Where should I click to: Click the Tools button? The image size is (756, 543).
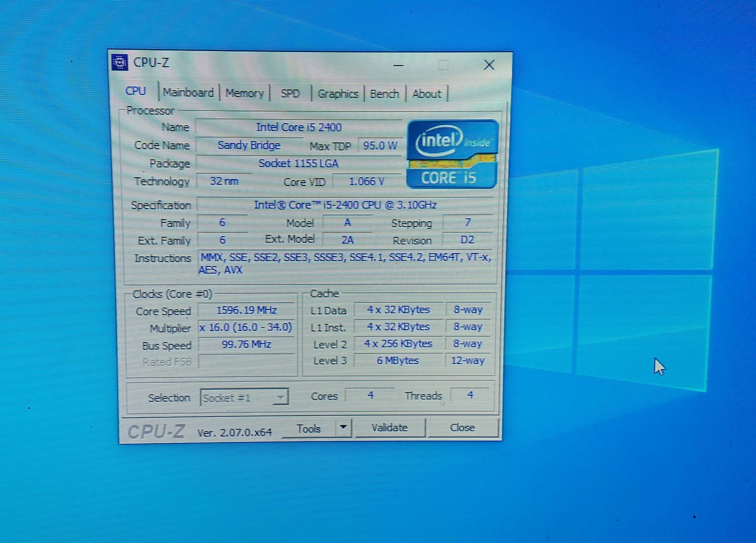click(309, 429)
